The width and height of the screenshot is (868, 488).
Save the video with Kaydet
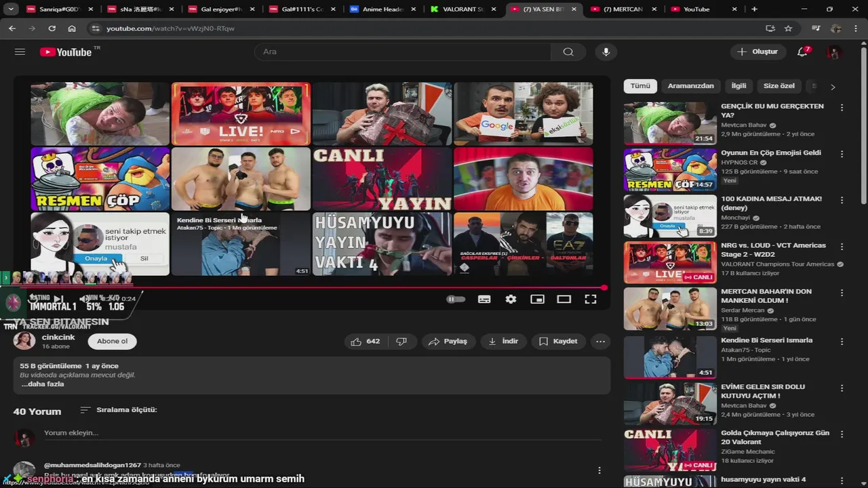[558, 342]
